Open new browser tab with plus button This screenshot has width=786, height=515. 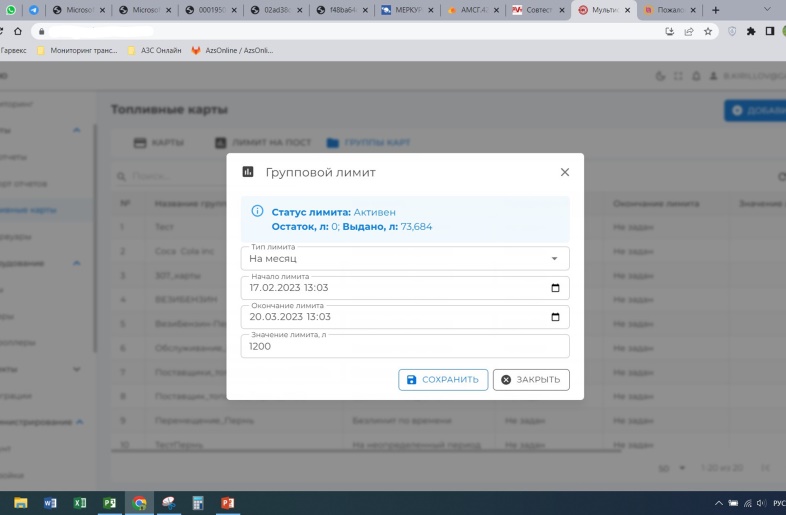click(x=715, y=10)
